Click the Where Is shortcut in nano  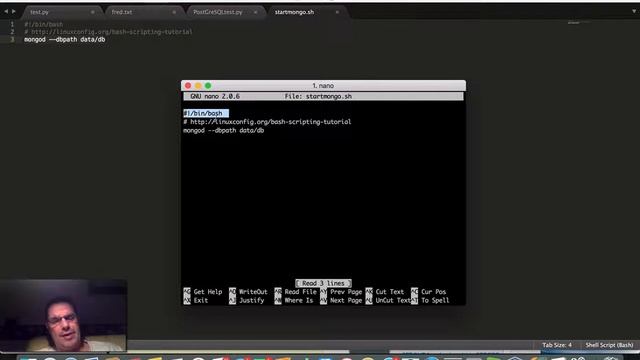tap(294, 300)
